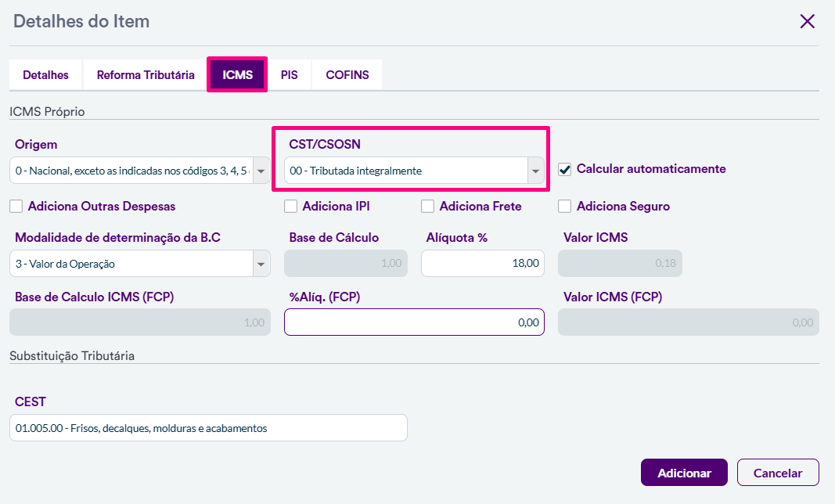Enable Adiciona Outras Despesas checkbox
This screenshot has height=504, width=835.
pos(16,207)
